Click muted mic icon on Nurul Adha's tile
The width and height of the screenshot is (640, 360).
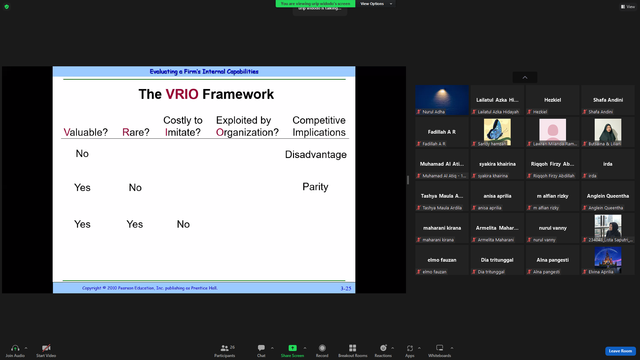click(419, 112)
